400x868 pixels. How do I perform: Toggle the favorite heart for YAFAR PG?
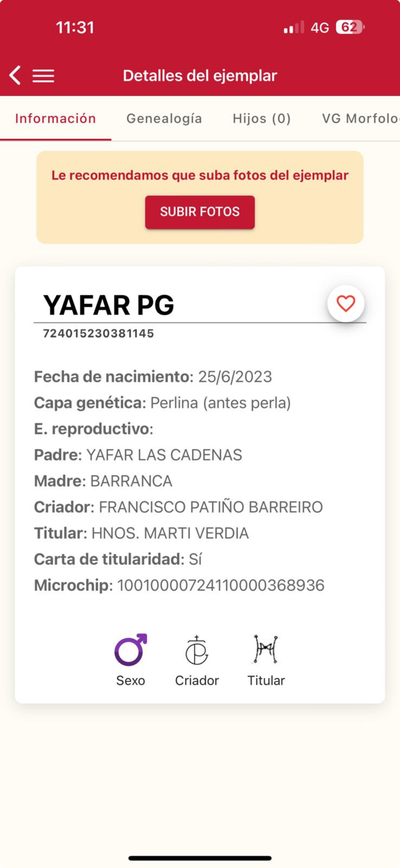click(x=346, y=303)
